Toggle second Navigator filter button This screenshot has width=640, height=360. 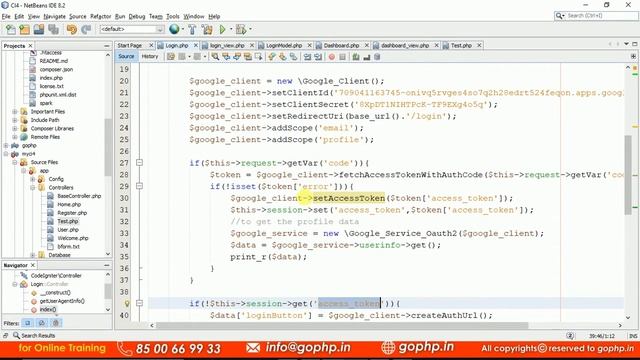click(x=42, y=323)
